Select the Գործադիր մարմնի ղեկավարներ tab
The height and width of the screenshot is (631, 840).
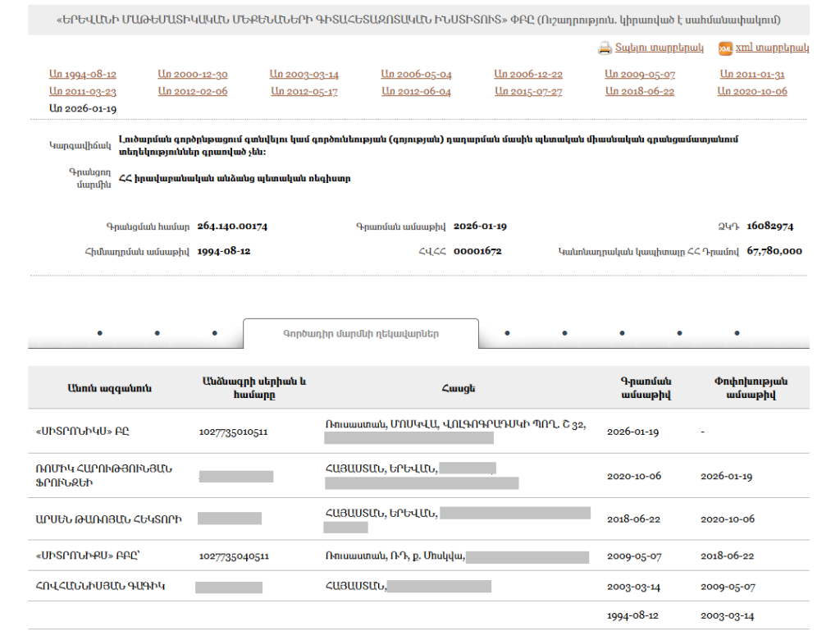coord(361,334)
